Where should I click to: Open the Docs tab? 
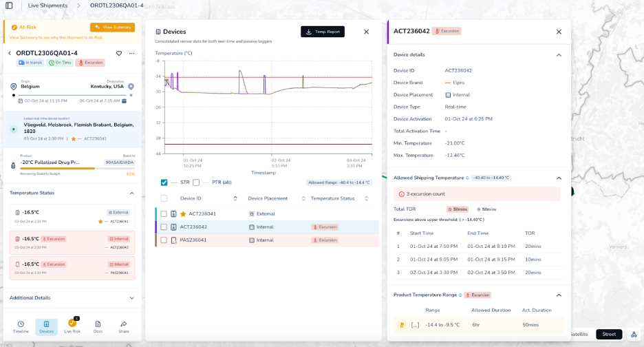click(x=98, y=327)
